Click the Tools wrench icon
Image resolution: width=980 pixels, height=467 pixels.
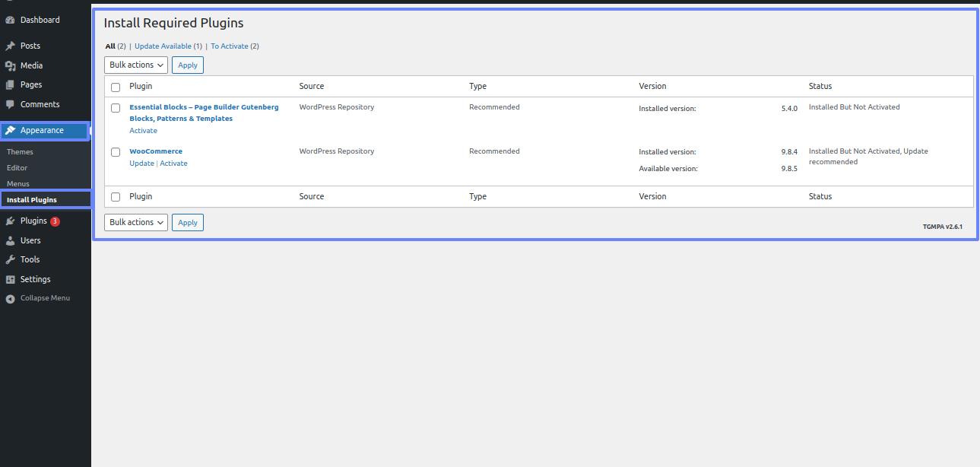click(11, 259)
